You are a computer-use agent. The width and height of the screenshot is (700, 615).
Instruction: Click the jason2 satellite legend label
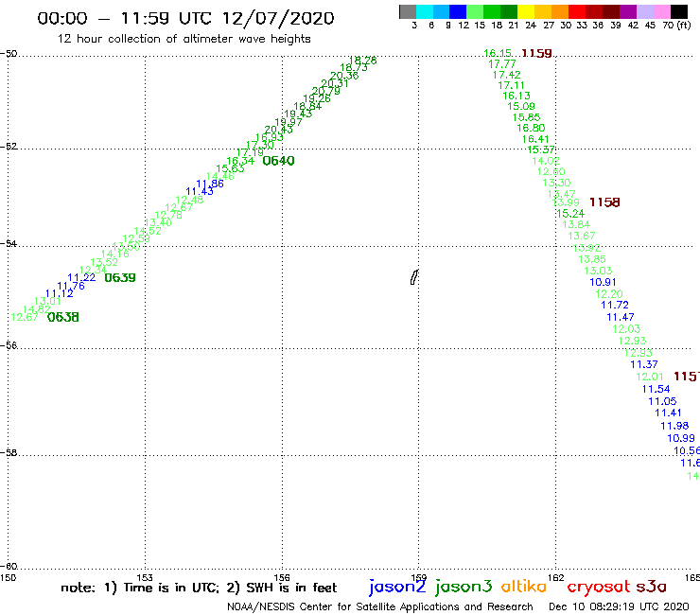point(397,587)
